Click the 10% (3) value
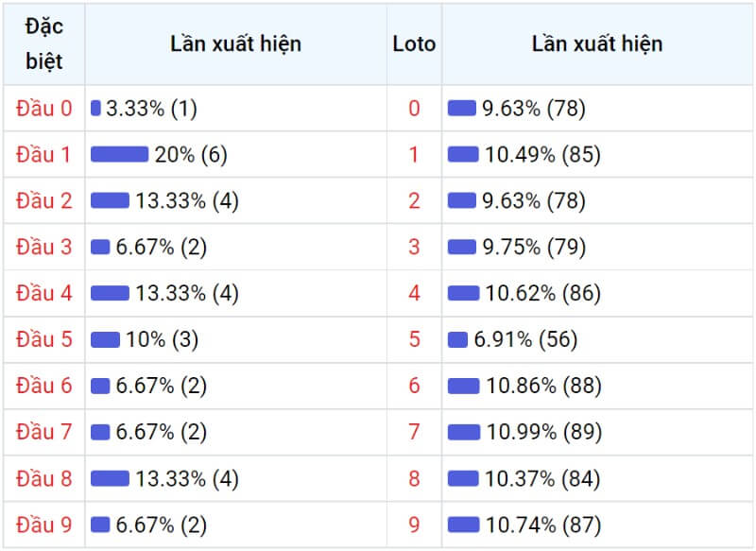The height and width of the screenshot is (551, 756). pyautogui.click(x=162, y=339)
